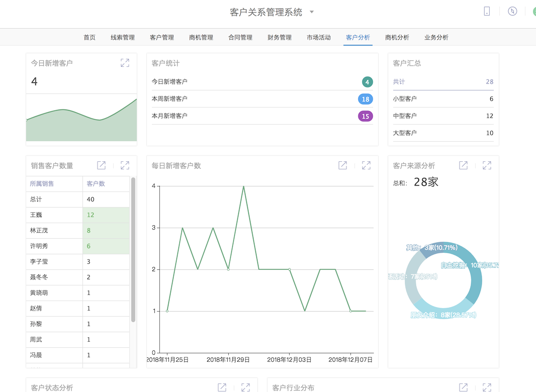Click the 客户数 column header
The height and width of the screenshot is (392, 536).
(96, 184)
